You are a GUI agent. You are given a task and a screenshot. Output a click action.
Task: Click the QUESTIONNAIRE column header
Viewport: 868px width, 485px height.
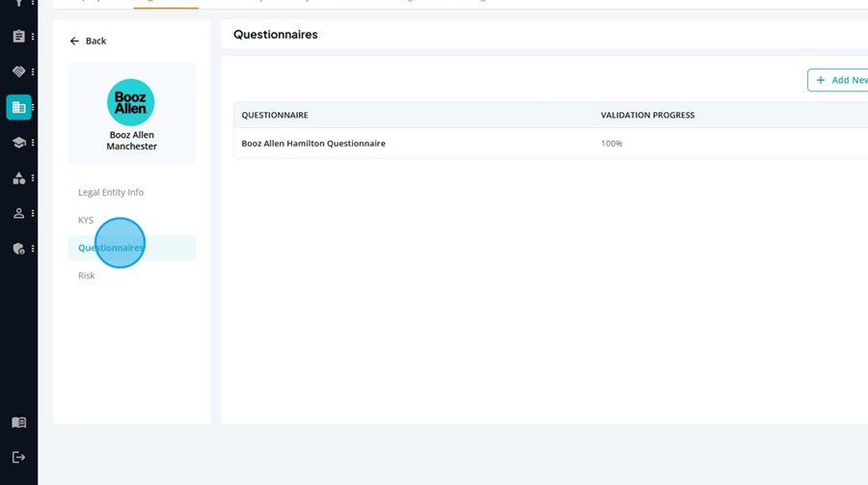[275, 115]
